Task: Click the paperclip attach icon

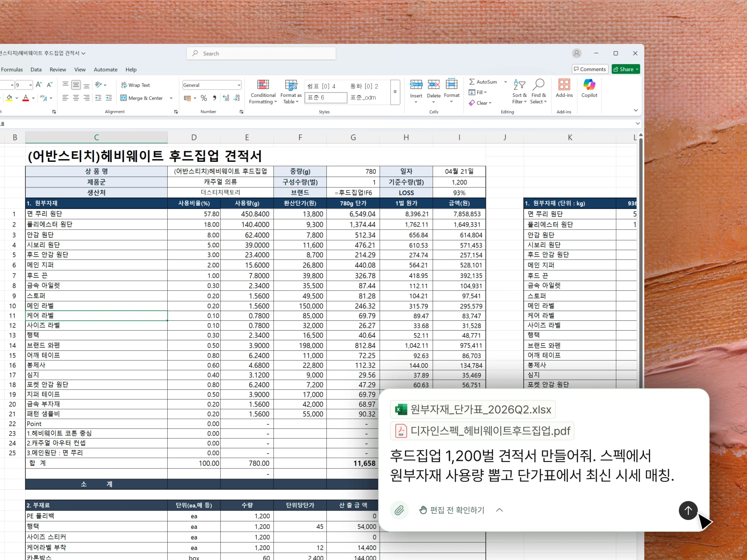Action: pyautogui.click(x=399, y=510)
